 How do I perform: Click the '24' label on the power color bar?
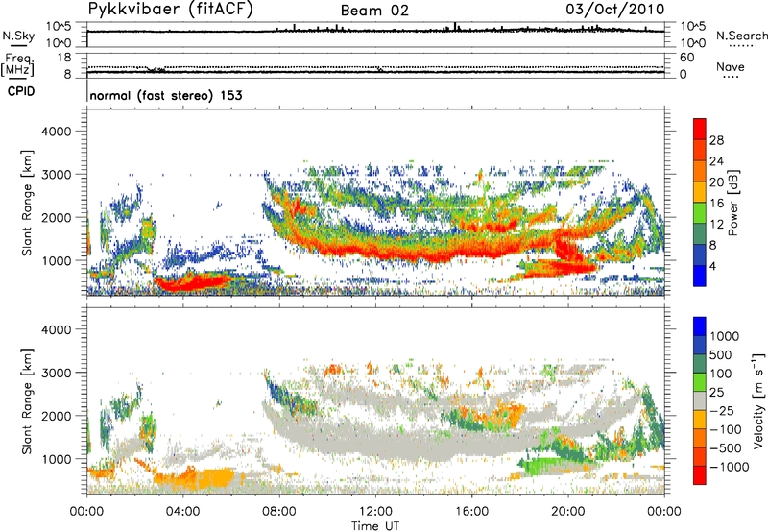tap(716, 161)
